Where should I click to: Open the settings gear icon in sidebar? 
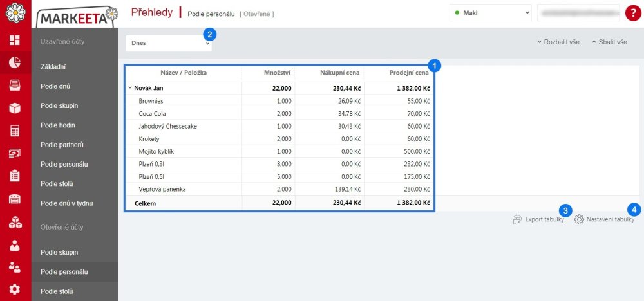click(15, 289)
